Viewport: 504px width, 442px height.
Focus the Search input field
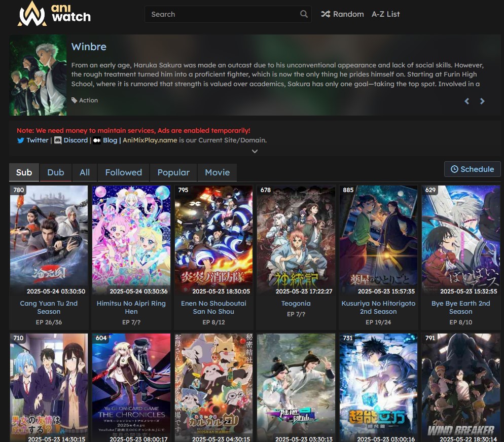pos(228,14)
